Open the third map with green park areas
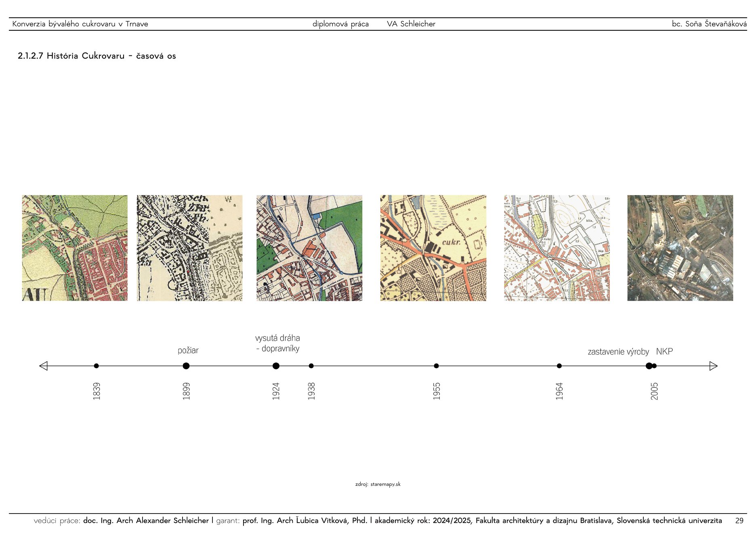756x535 pixels. click(x=309, y=248)
